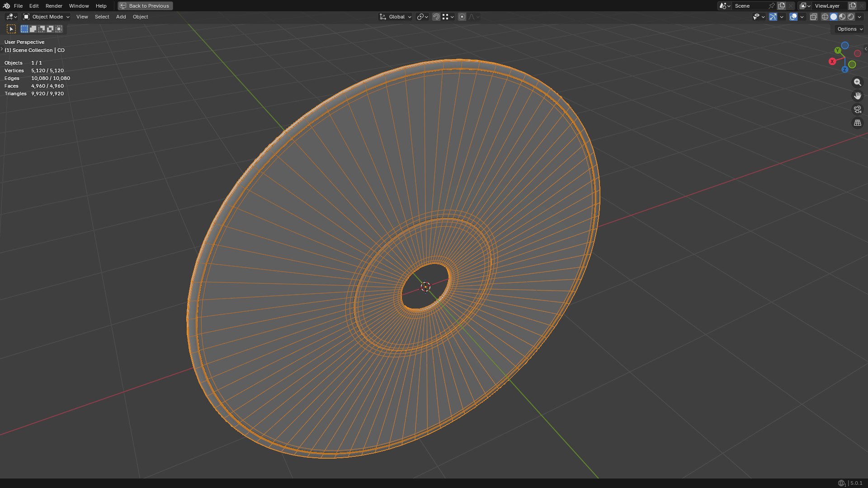Open the snapping options dropdown
Image resolution: width=868 pixels, height=488 pixels.
[448, 17]
